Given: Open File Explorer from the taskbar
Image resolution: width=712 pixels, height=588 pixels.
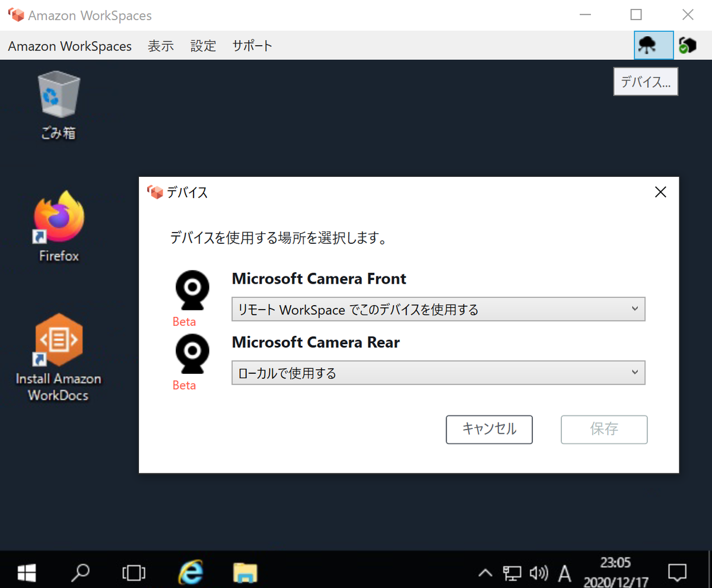Looking at the screenshot, I should coord(246,573).
